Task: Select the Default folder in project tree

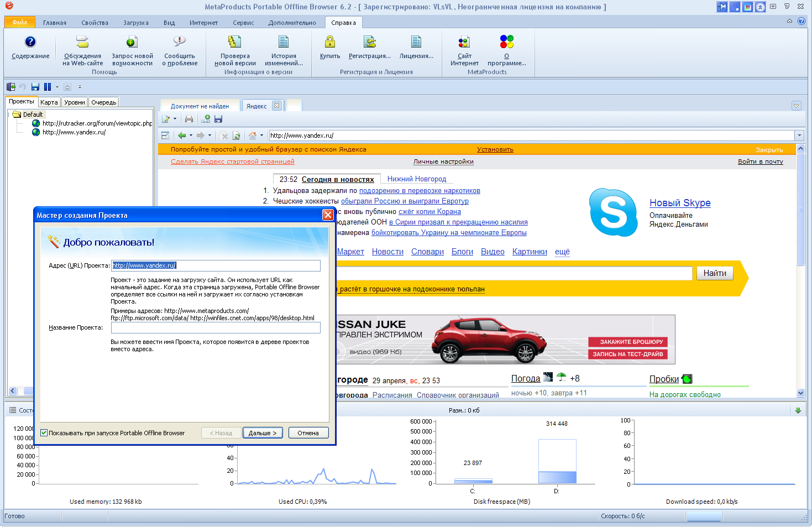Action: [x=33, y=114]
